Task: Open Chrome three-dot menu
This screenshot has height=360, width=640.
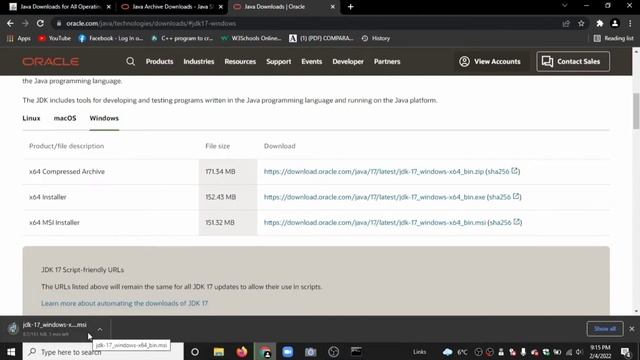Action: pos(630,24)
